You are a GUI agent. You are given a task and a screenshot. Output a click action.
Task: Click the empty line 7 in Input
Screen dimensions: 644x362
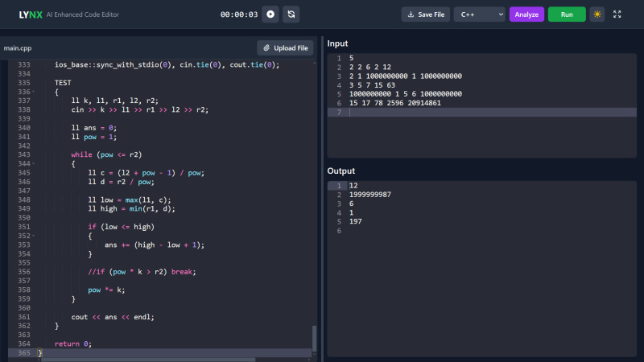481,112
